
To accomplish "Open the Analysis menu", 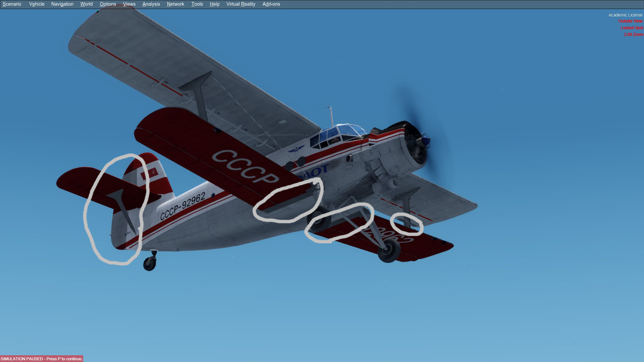I will tap(151, 4).
